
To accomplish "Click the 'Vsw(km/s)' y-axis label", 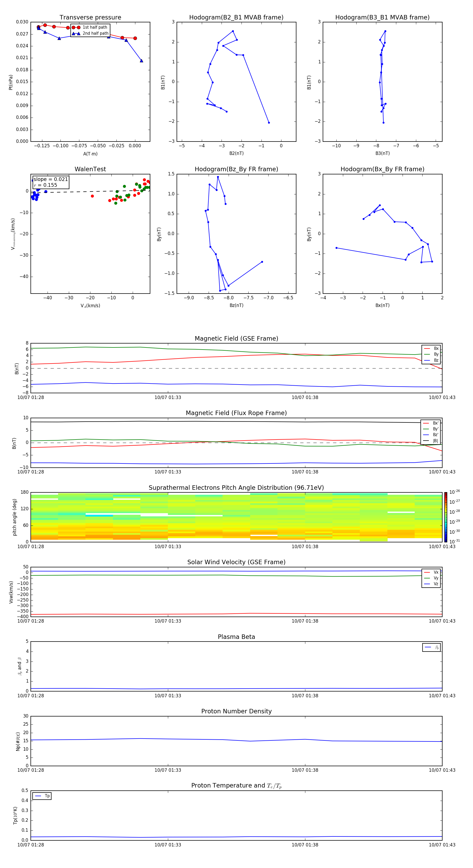I will pos(11,592).
